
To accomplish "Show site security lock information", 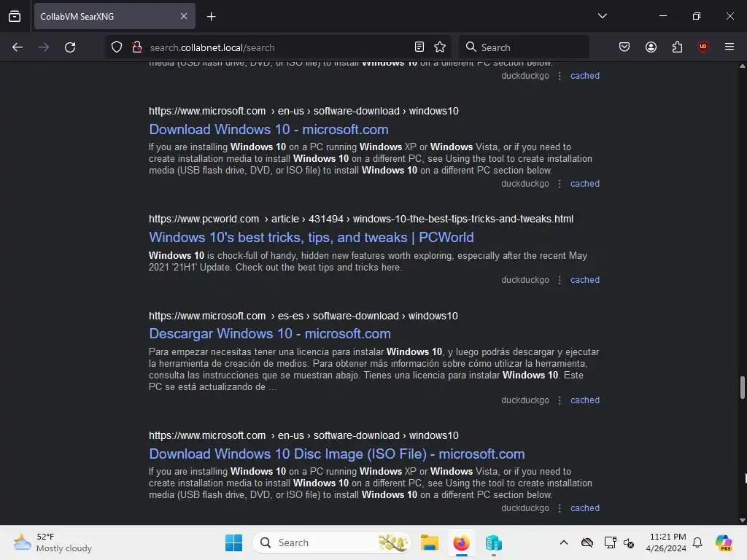I will [137, 47].
